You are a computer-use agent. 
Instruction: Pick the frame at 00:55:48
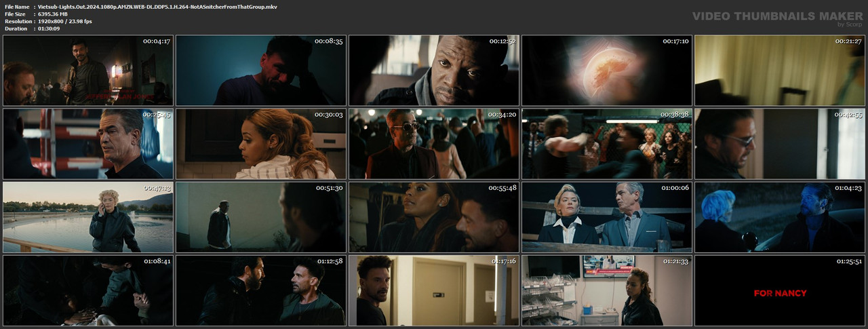[x=434, y=217]
